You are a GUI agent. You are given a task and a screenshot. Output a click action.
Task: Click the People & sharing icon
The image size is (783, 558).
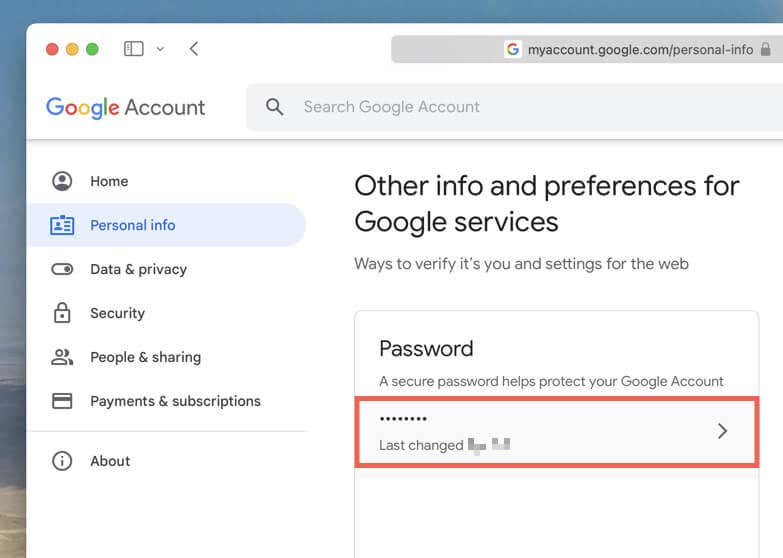[x=62, y=357]
